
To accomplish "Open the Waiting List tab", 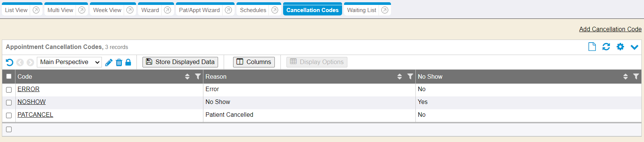I will pos(362,10).
